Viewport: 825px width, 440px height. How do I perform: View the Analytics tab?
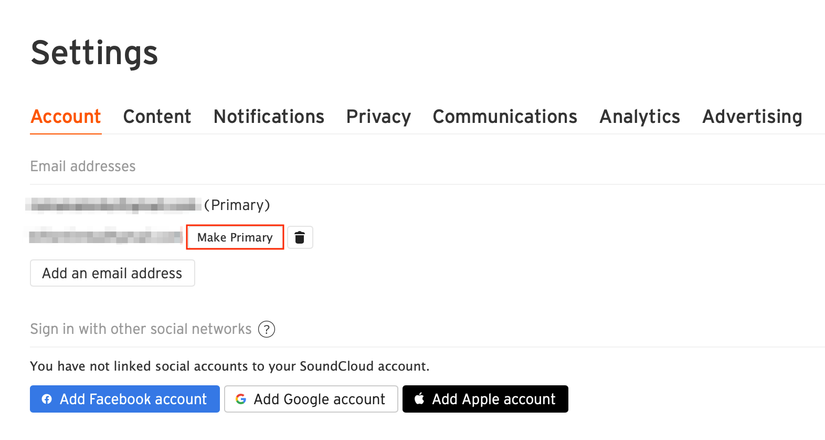(x=640, y=116)
